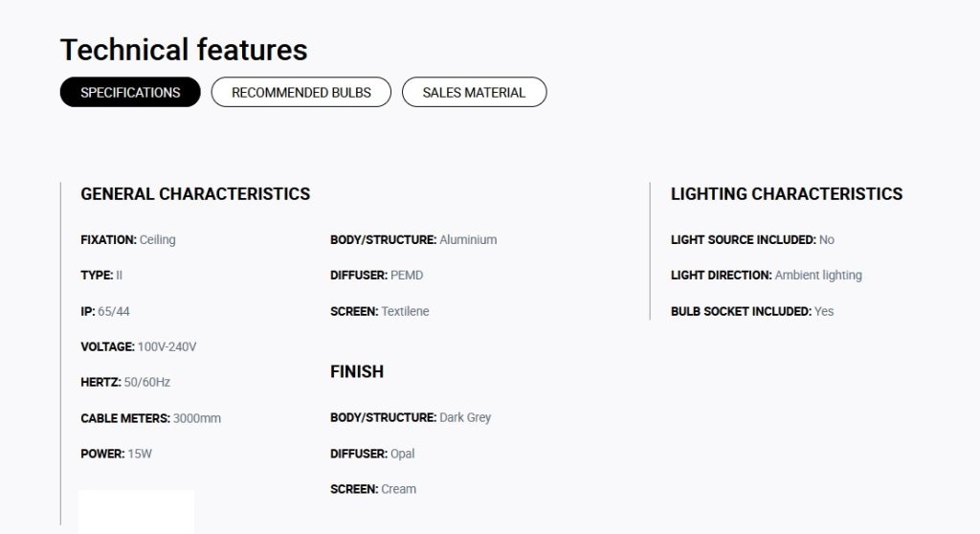
Task: Switch to the Sales Material tab
Action: pyautogui.click(x=474, y=92)
